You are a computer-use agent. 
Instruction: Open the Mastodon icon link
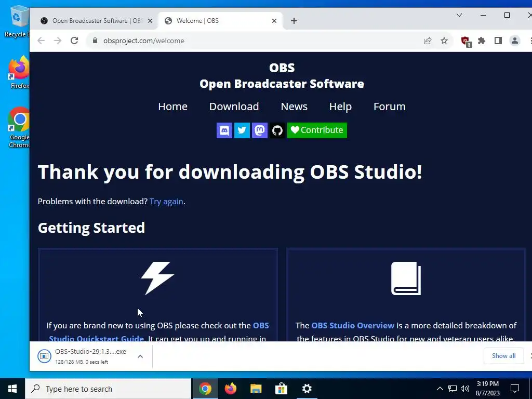(260, 130)
